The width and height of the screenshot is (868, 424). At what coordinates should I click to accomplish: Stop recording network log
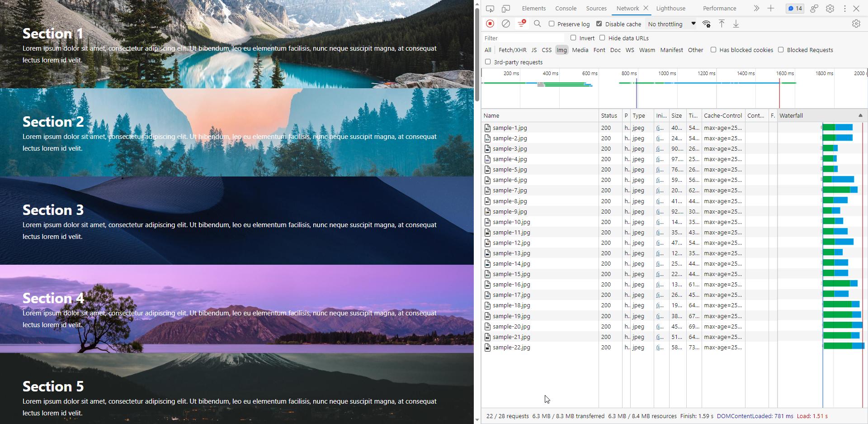pos(490,24)
